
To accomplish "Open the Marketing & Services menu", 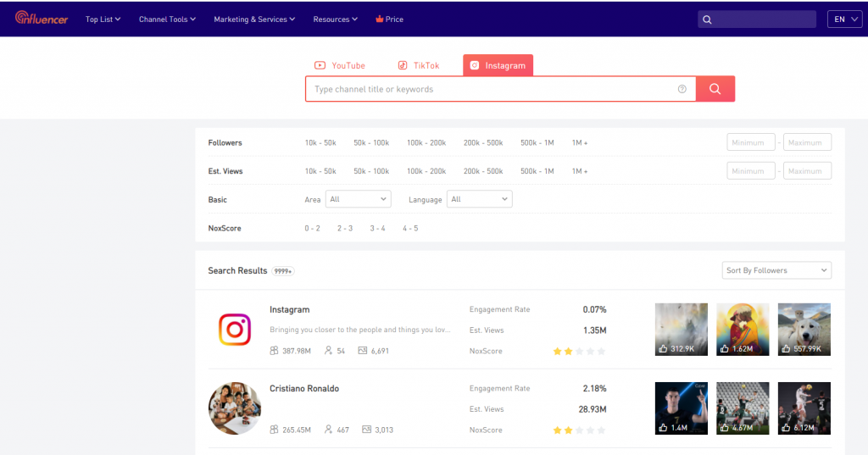I will tap(254, 19).
